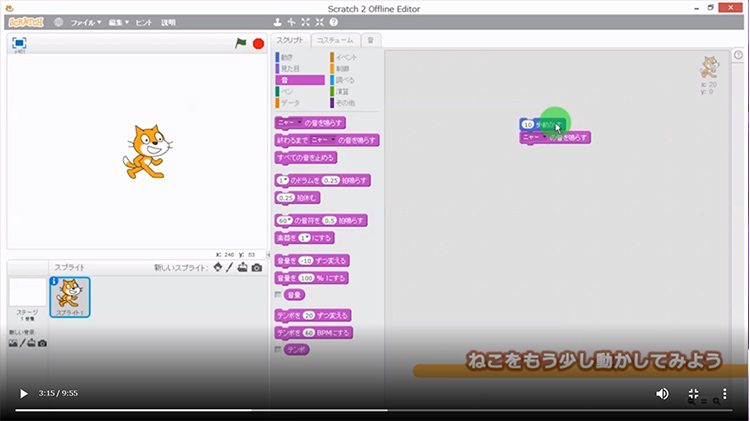Open sprite info via blue i badge
The height and width of the screenshot is (421, 750).
[54, 281]
